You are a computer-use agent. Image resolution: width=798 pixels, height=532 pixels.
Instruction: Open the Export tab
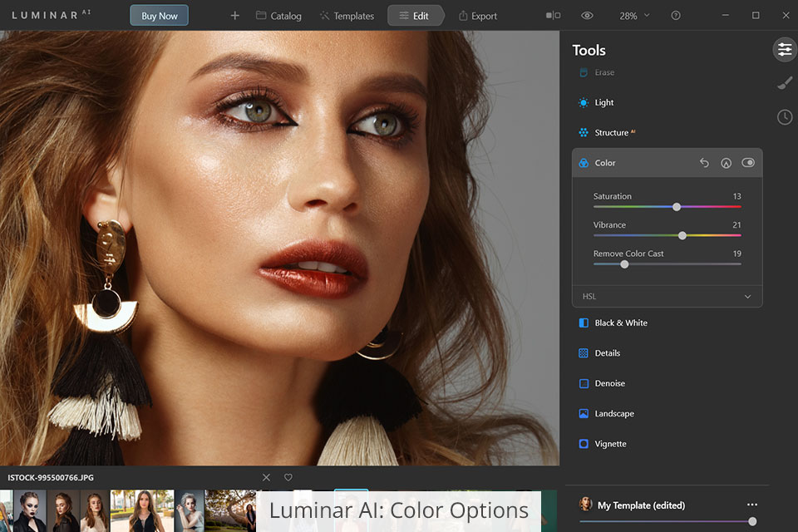(x=477, y=16)
